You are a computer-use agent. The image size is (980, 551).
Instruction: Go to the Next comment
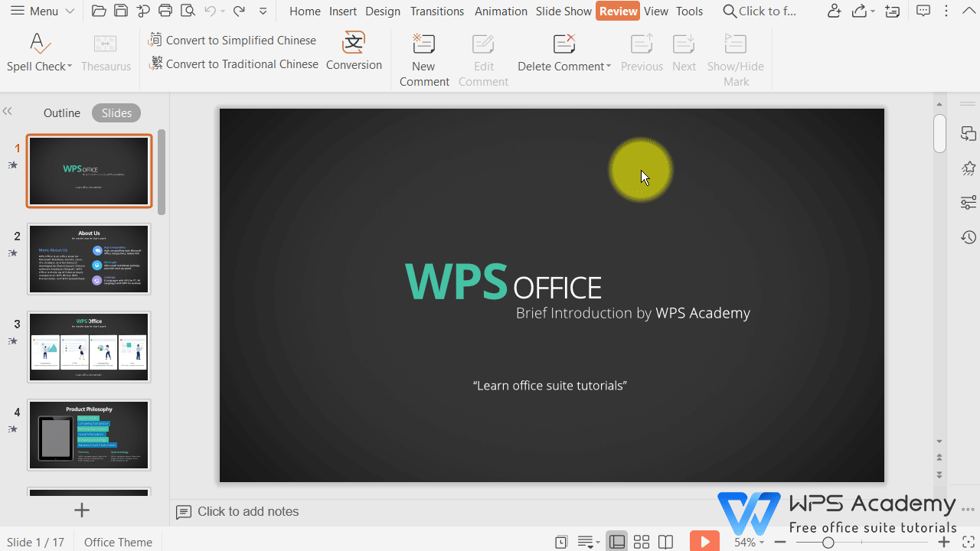coord(684,53)
